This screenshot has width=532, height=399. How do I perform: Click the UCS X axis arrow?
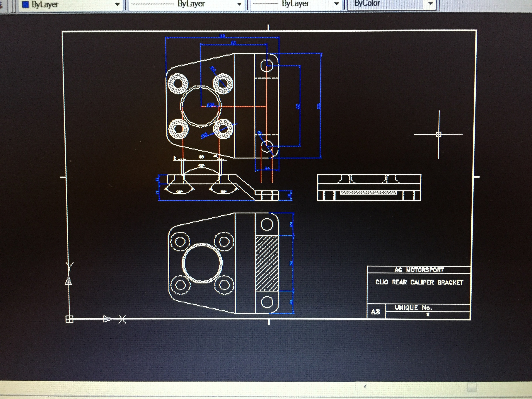pos(107,319)
